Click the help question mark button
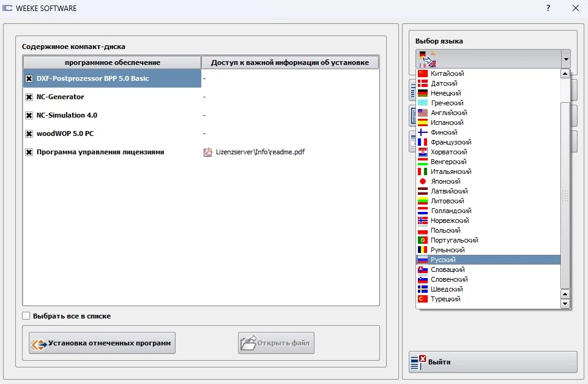588x384 pixels. pyautogui.click(x=548, y=8)
